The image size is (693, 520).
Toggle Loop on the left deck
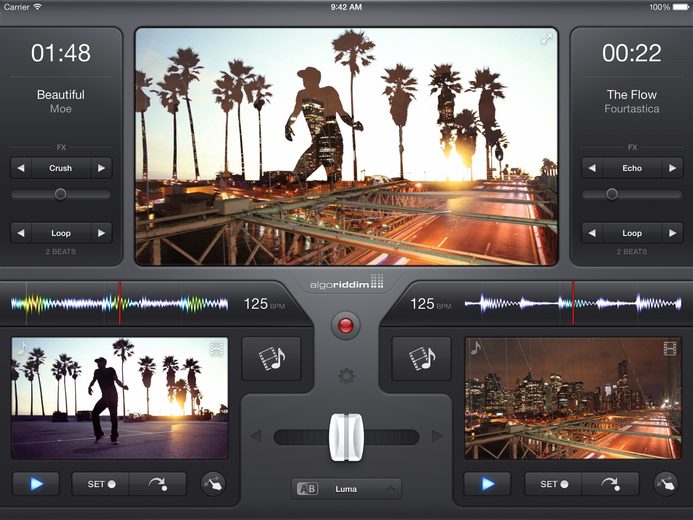click(x=61, y=233)
